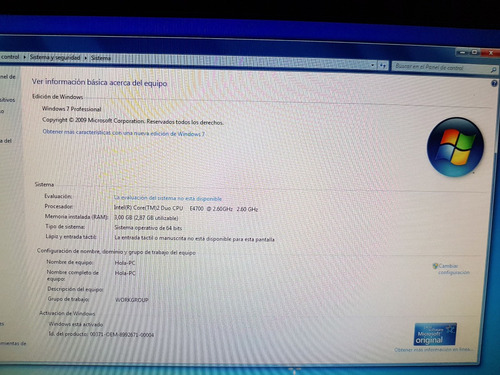
Task: Click the search magnifier icon
Action: [x=493, y=70]
